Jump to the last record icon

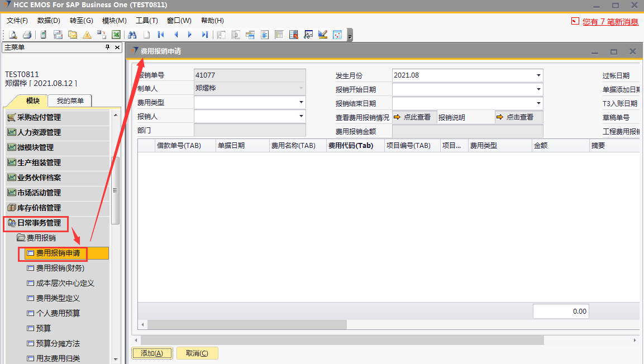205,35
